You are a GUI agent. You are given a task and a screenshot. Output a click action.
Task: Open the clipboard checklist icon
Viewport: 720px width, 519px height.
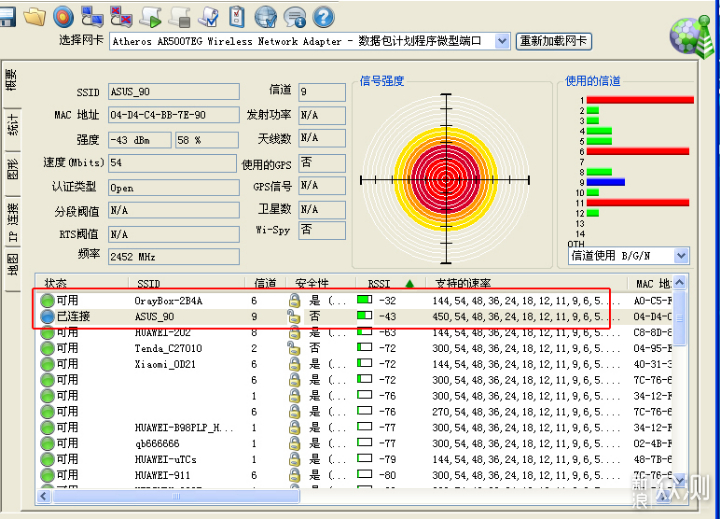(x=237, y=17)
